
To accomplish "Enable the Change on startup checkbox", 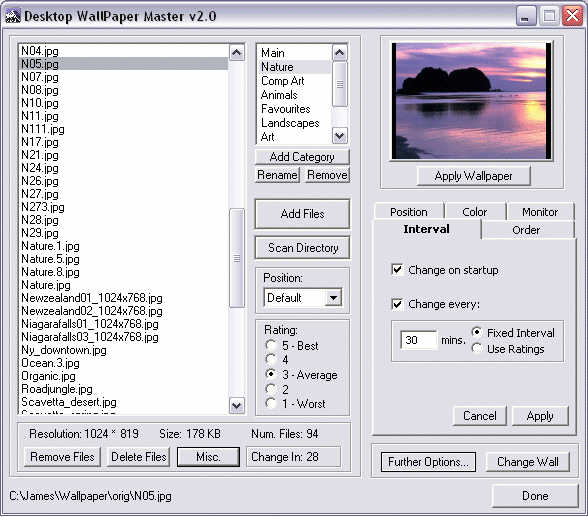I will (397, 270).
